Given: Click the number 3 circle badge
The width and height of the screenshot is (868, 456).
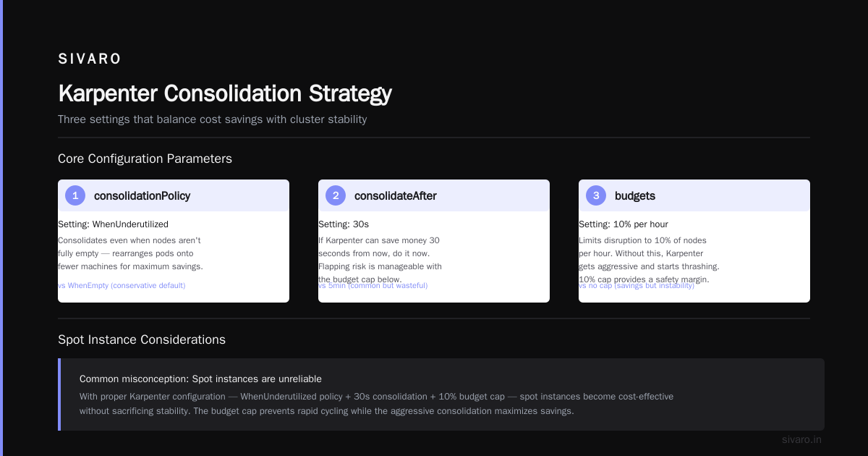Looking at the screenshot, I should (596, 195).
